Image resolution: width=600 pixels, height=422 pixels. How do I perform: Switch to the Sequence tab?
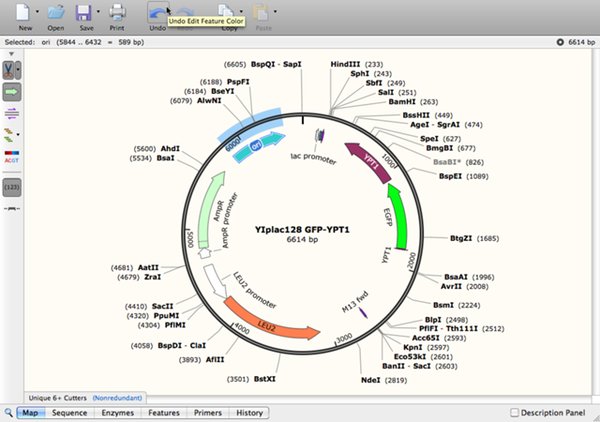tap(69, 412)
